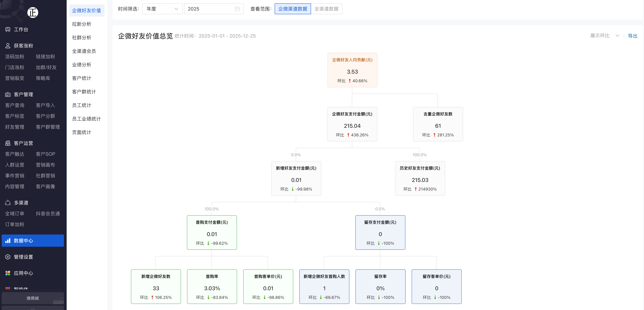Select 企微渠道数据 view range
The width and height of the screenshot is (644, 310).
(293, 9)
